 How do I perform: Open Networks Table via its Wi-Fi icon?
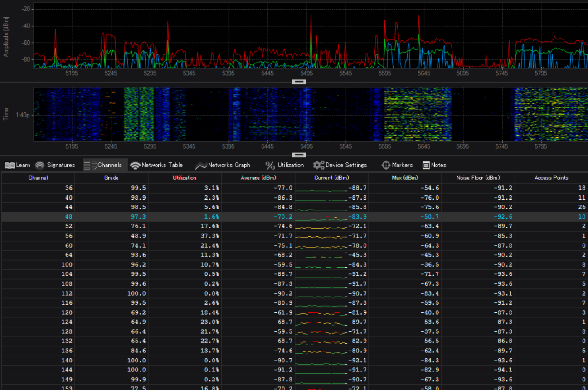[135, 166]
